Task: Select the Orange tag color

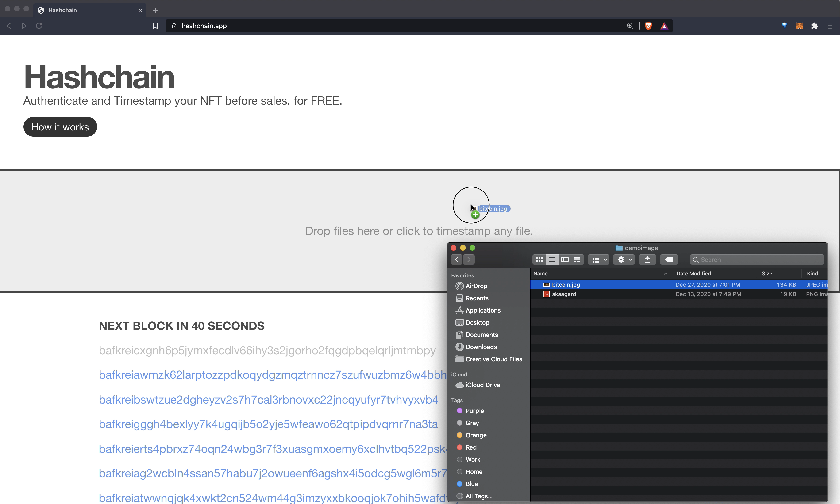Action: (x=476, y=435)
